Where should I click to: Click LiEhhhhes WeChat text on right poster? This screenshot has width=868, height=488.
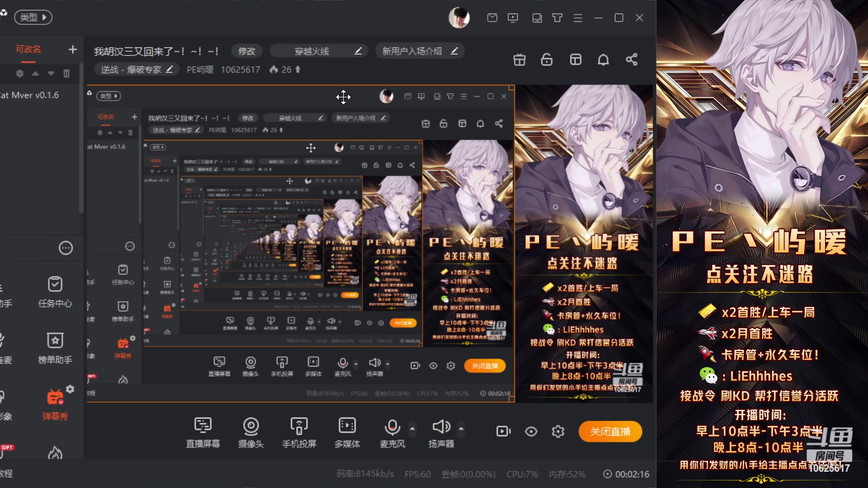(761, 376)
